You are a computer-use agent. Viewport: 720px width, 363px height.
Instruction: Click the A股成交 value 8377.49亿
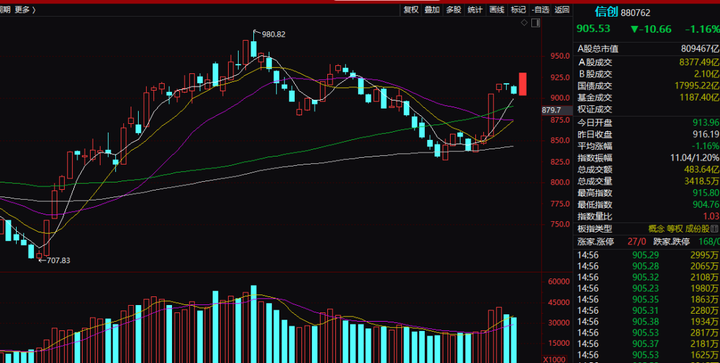pyautogui.click(x=699, y=62)
